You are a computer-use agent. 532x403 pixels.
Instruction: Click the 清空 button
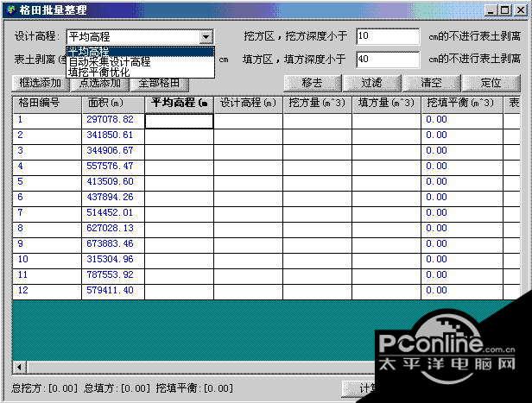point(431,83)
